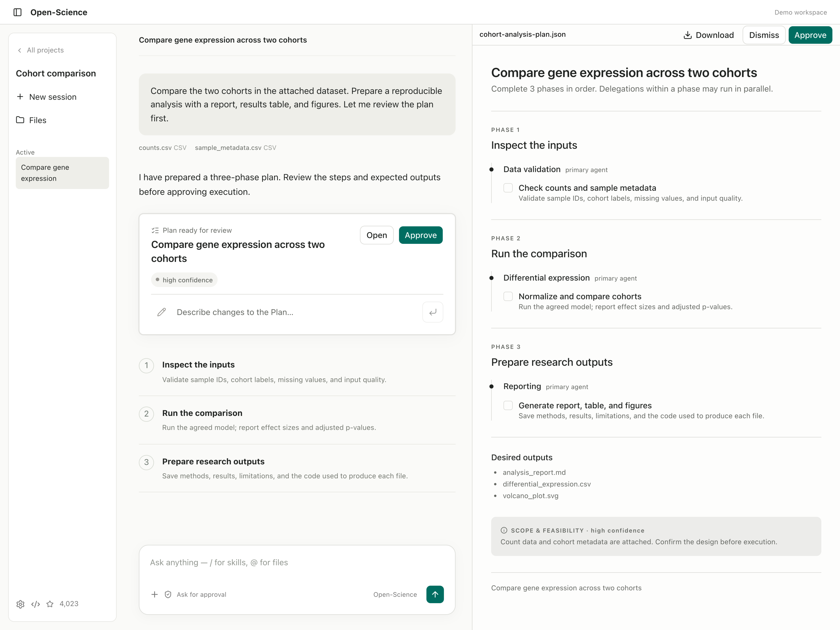840x630 pixels.
Task: Click the star icon in sidebar footer
Action: (x=50, y=604)
